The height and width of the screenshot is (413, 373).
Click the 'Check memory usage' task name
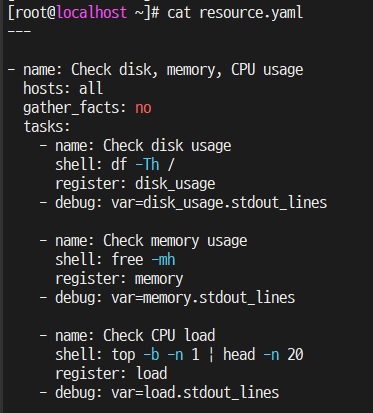pos(175,241)
